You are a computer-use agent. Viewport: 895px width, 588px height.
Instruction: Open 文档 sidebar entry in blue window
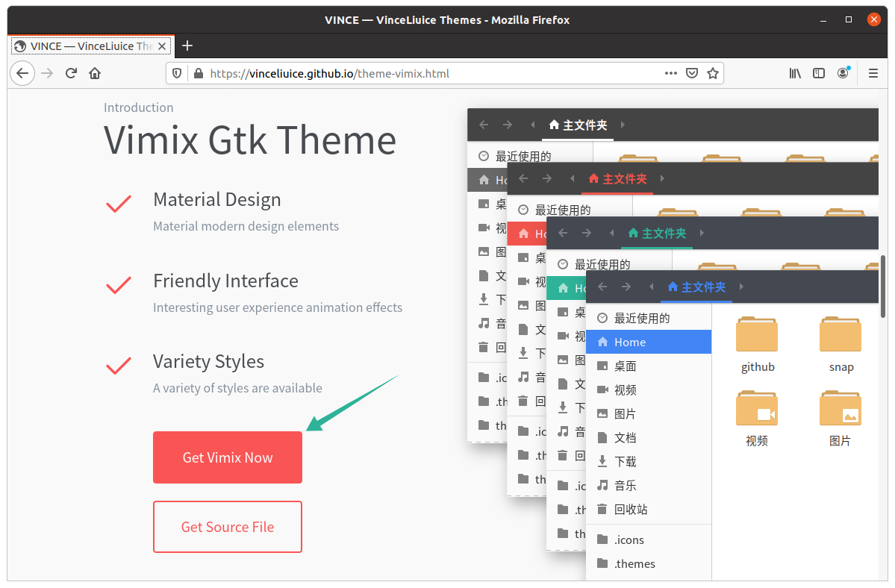(649, 438)
